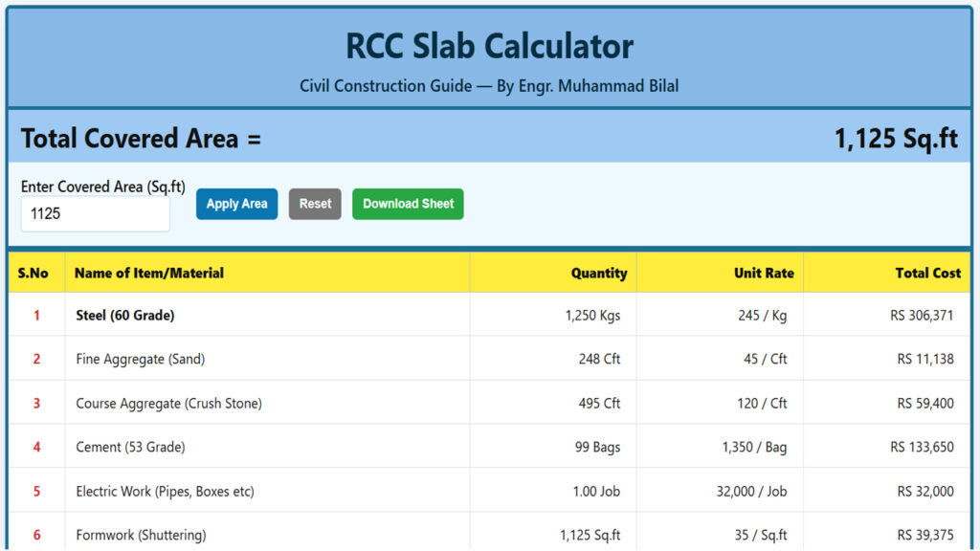Click the RCC Slab Calculator title
This screenshot has width=980, height=551.
[490, 46]
